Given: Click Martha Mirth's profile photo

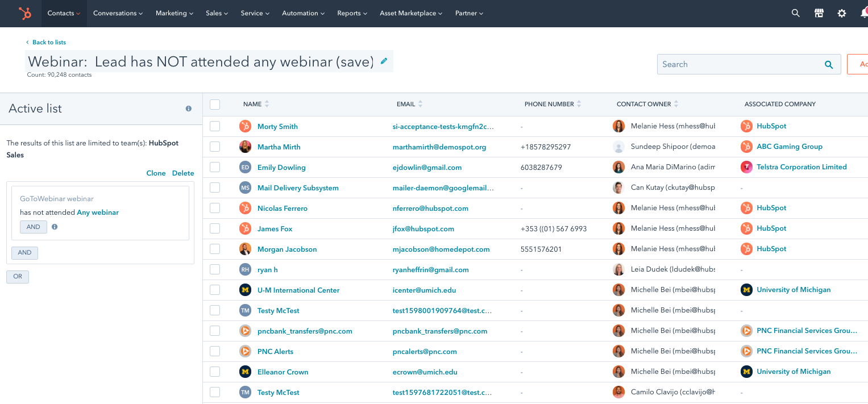Looking at the screenshot, I should click(x=245, y=147).
